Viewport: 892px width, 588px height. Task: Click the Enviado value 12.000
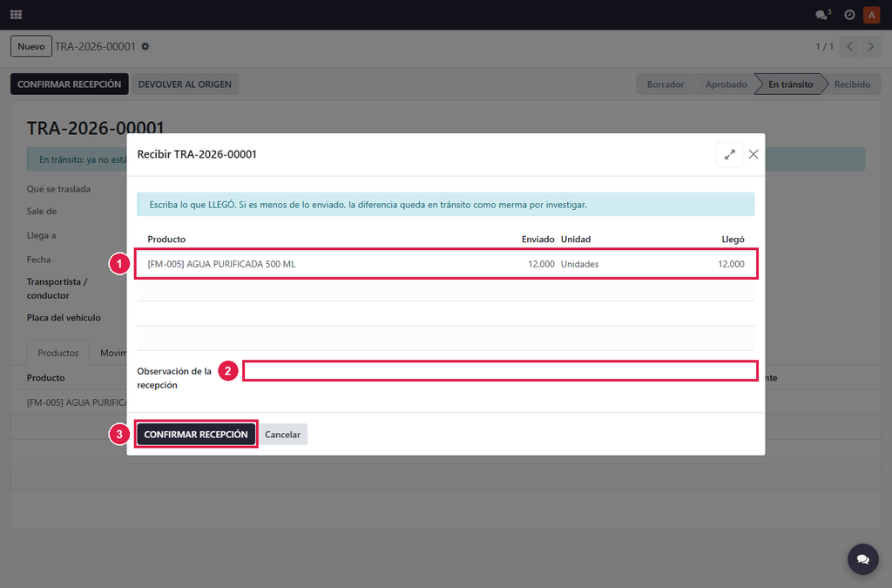coord(541,264)
